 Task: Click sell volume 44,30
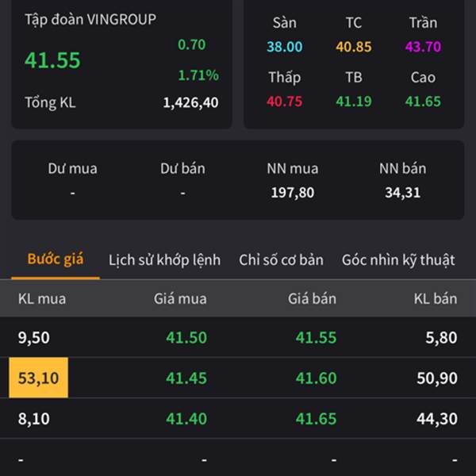437,419
